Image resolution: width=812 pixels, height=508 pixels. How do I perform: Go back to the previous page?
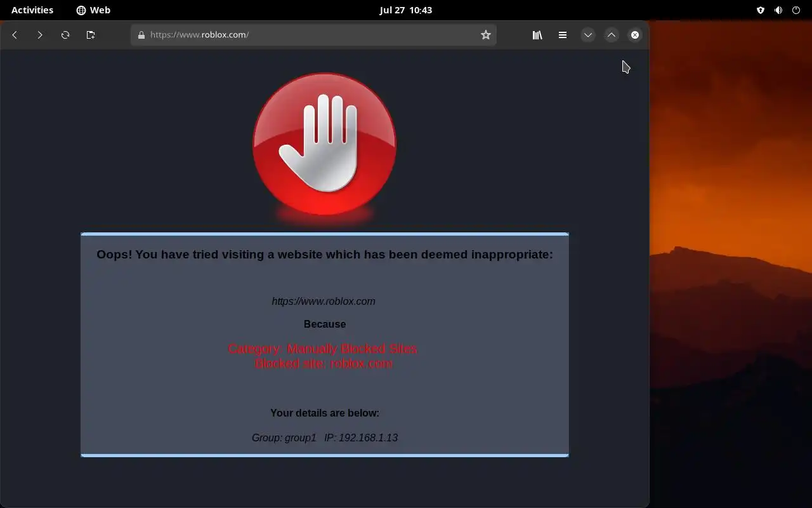tap(15, 35)
